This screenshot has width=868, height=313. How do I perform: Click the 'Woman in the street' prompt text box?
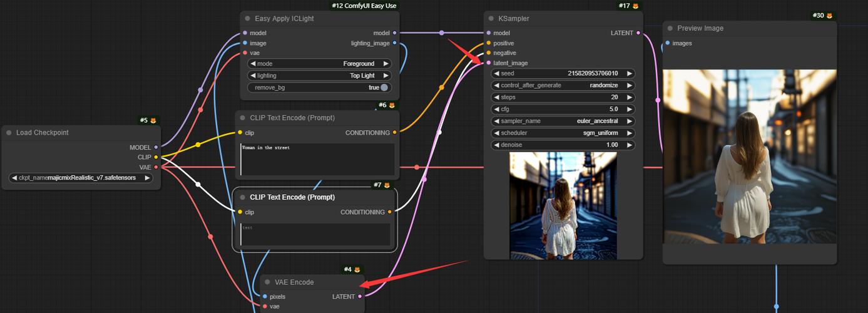tap(317, 159)
